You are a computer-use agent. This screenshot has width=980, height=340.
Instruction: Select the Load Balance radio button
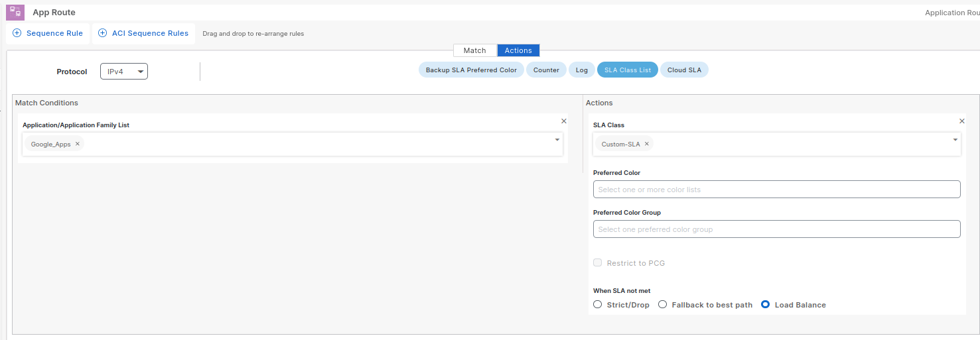click(766, 305)
